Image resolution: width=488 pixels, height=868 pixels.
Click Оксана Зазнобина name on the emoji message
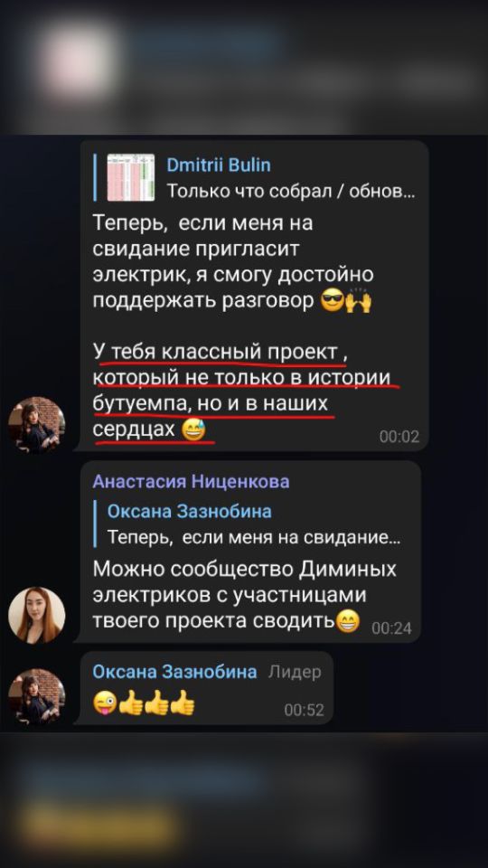(x=174, y=672)
